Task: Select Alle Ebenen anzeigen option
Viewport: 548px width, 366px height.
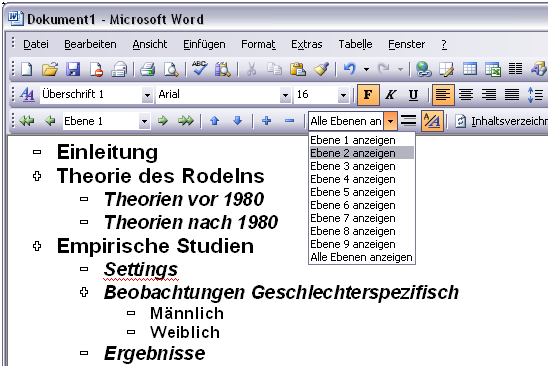Action: pyautogui.click(x=362, y=257)
